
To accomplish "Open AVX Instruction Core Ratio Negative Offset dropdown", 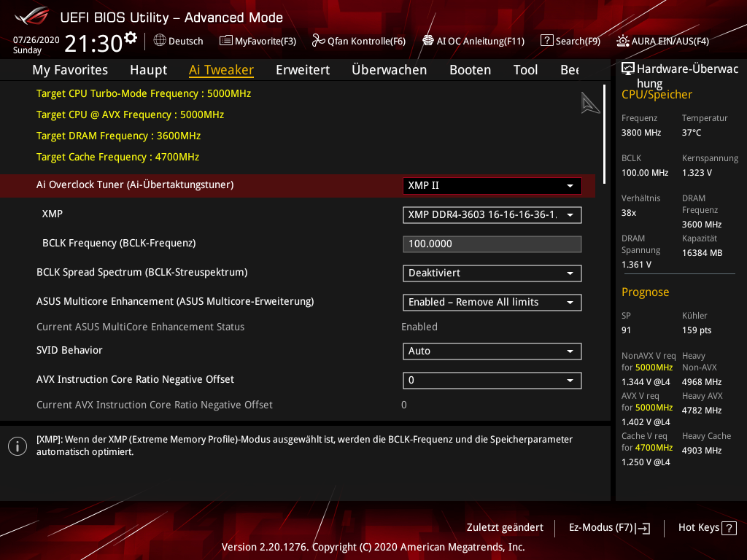I will click(492, 381).
